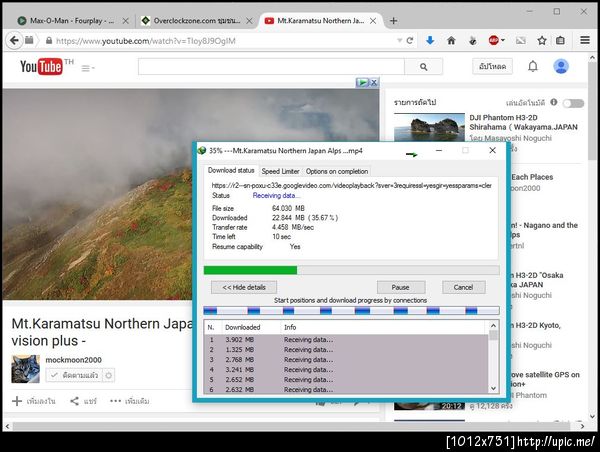The height and width of the screenshot is (452, 600).
Task: Open the three dots more menu under the video
Action: point(115,401)
